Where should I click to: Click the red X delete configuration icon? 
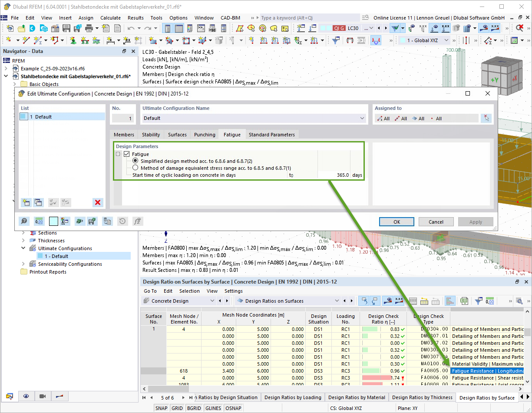pyautogui.click(x=98, y=202)
